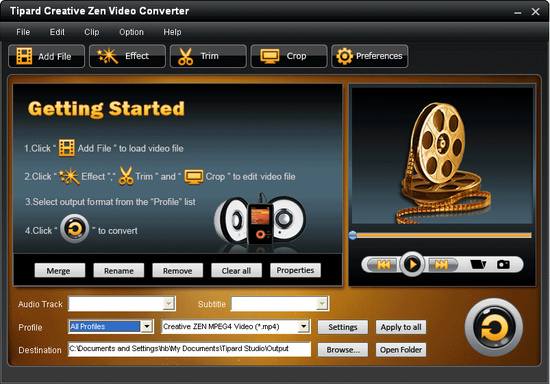The image size is (550, 384).
Task: Click the 'to convert' text
Action: point(118,230)
